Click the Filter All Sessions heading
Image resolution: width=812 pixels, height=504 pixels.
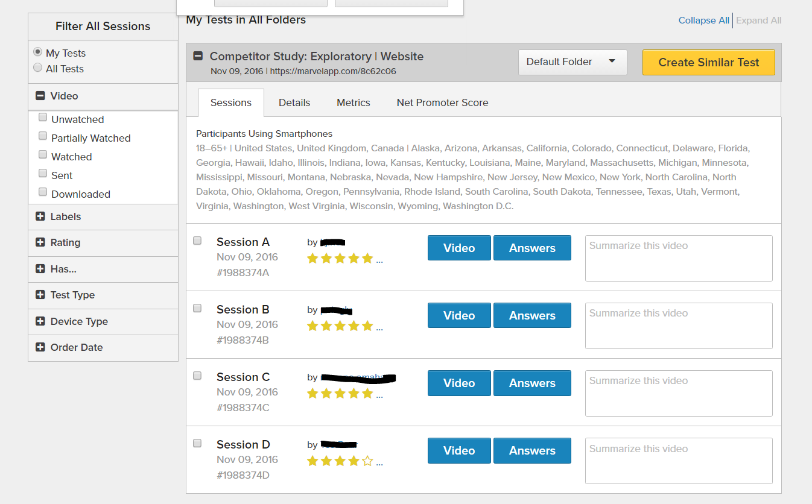103,27
